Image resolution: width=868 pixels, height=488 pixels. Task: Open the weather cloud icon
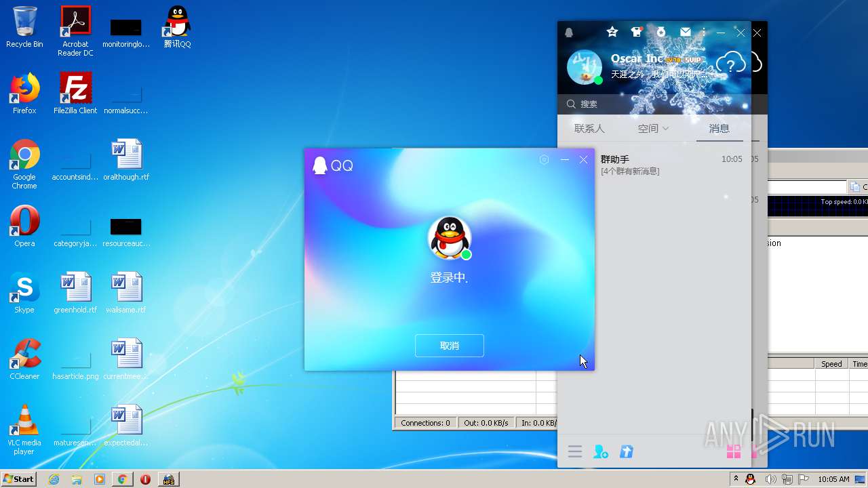(731, 64)
